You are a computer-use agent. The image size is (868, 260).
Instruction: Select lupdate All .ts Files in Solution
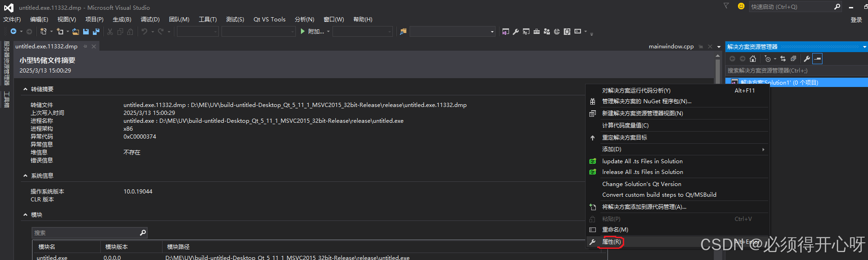[678, 161]
